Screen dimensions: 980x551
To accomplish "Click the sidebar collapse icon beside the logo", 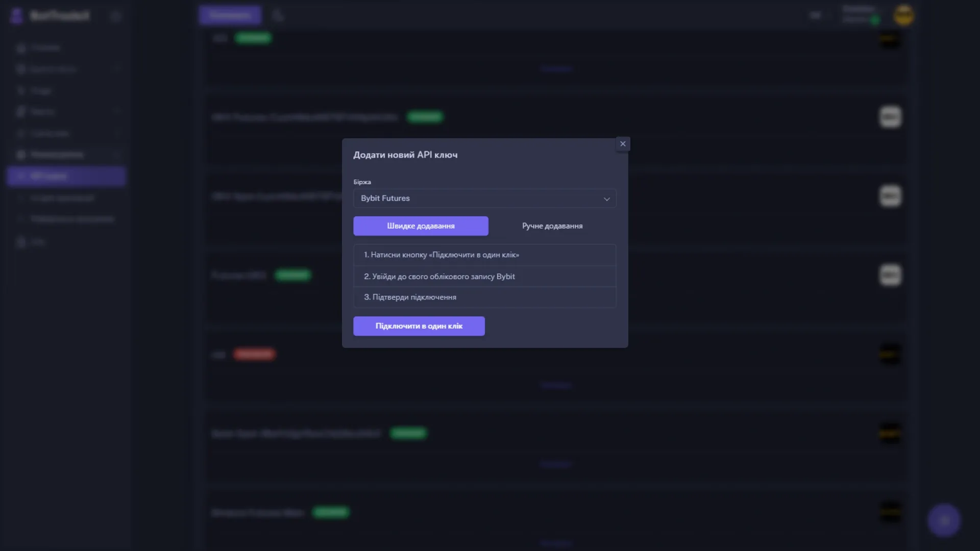I will [115, 16].
